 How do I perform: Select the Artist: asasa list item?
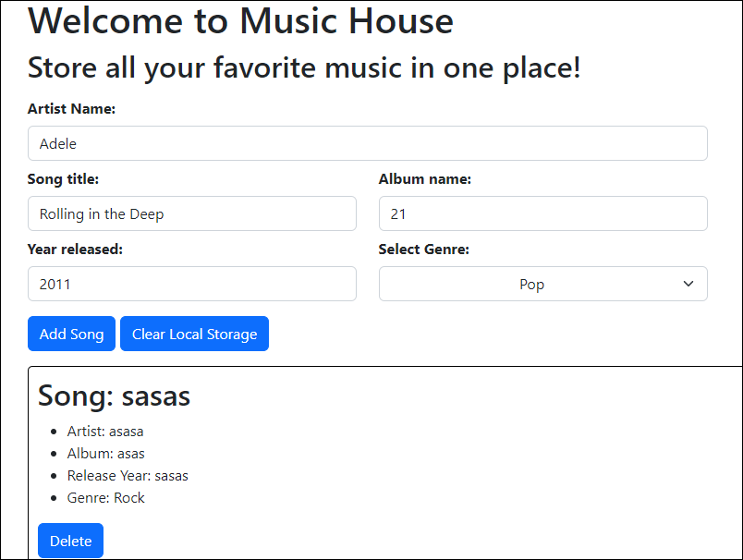tap(105, 432)
